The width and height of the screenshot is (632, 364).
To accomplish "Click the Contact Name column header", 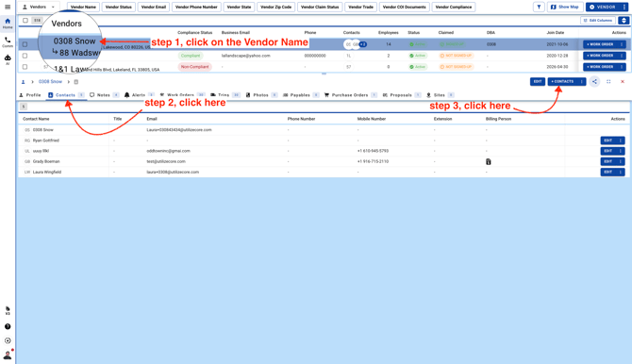I will click(36, 119).
